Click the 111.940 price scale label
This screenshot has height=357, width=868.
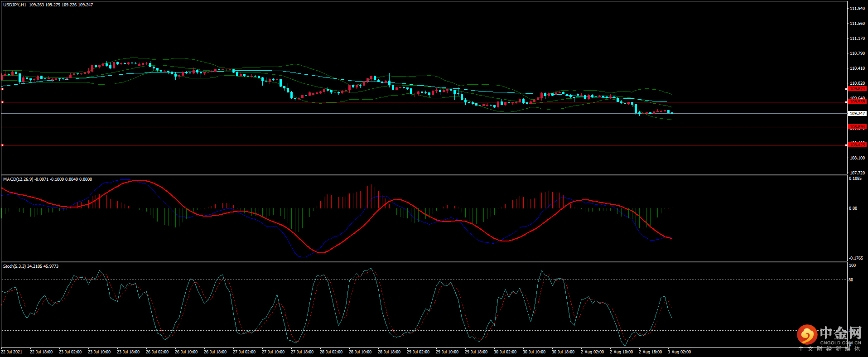(x=857, y=9)
